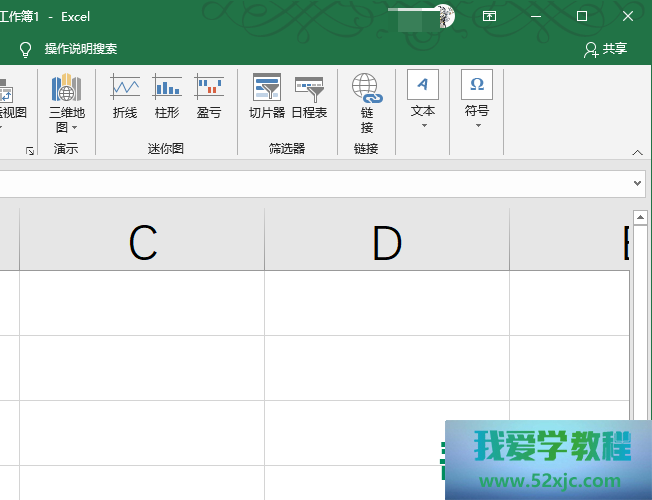Open the 3D Map (三维地图) tool
This screenshot has height=500, width=652.
pos(67,102)
